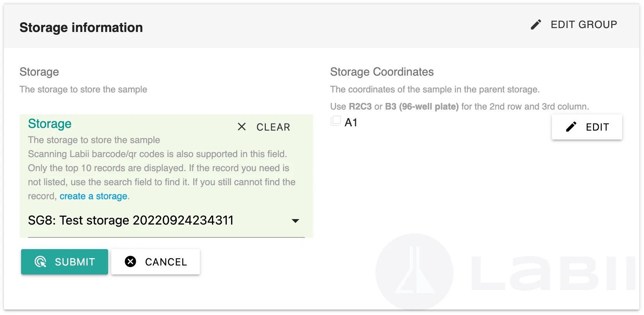Click the 'Storage Coordinates' field title
The image size is (644, 315).
[x=382, y=72]
